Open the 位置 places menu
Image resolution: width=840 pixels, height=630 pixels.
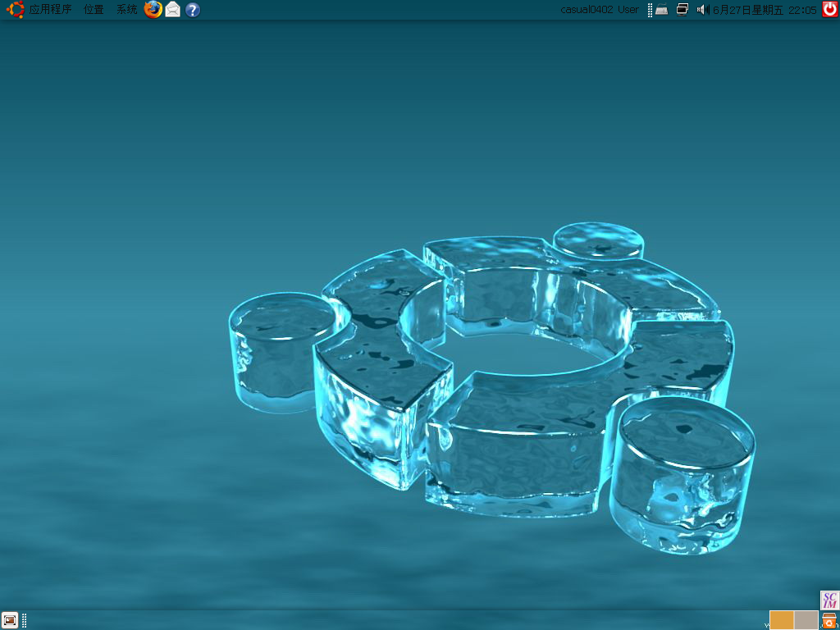tap(94, 10)
